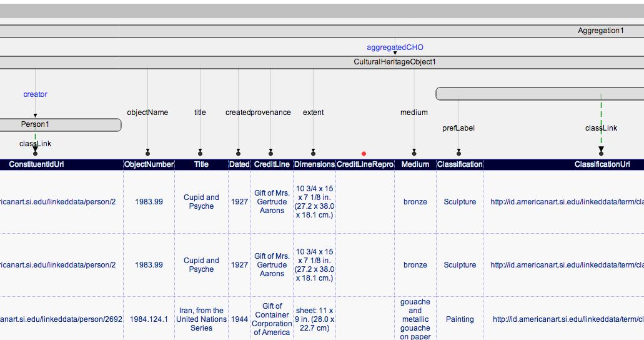Click the extent property label
The width and height of the screenshot is (644, 340).
(x=313, y=112)
